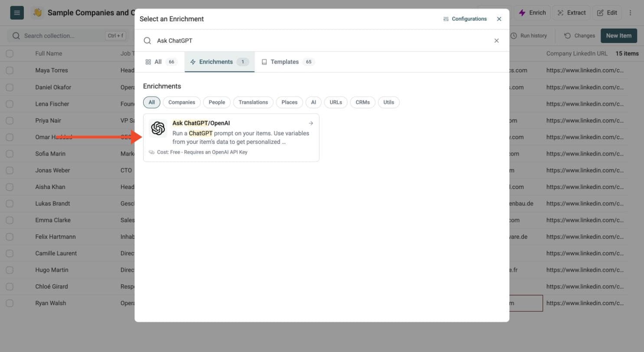644x352 pixels.
Task: Clear the Ask ChatGPT search text
Action: [497, 41]
